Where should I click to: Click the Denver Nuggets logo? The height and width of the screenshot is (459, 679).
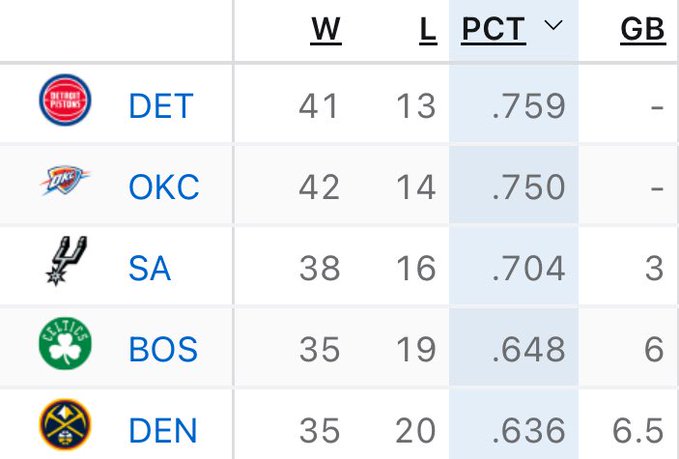[65, 427]
